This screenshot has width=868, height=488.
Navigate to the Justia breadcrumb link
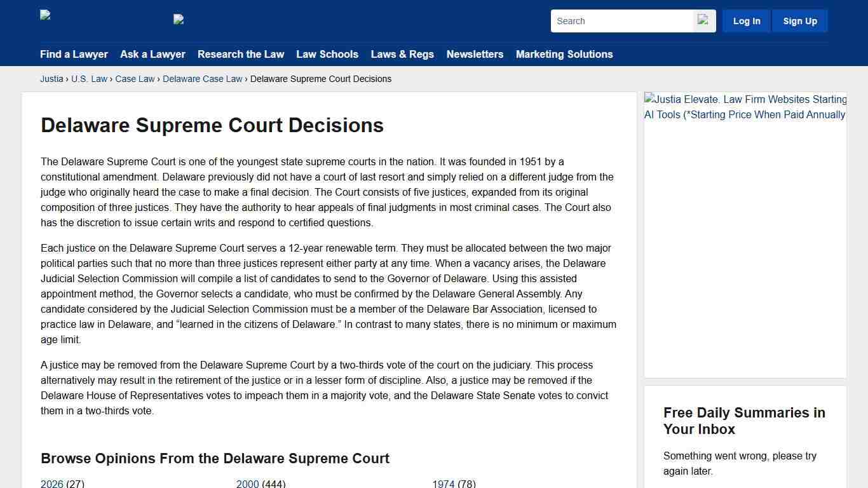51,79
